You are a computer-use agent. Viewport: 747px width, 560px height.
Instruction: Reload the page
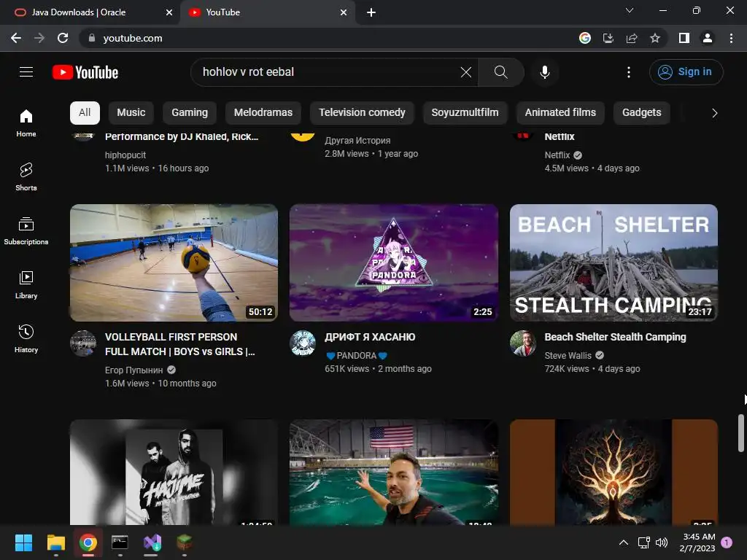click(x=63, y=38)
